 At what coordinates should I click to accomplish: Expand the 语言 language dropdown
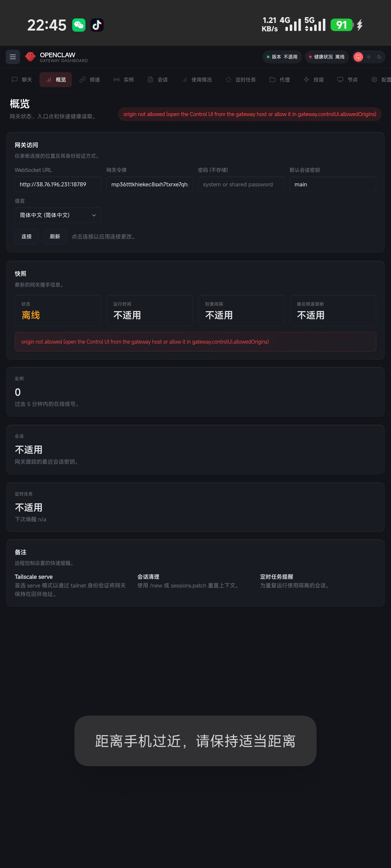coord(58,215)
